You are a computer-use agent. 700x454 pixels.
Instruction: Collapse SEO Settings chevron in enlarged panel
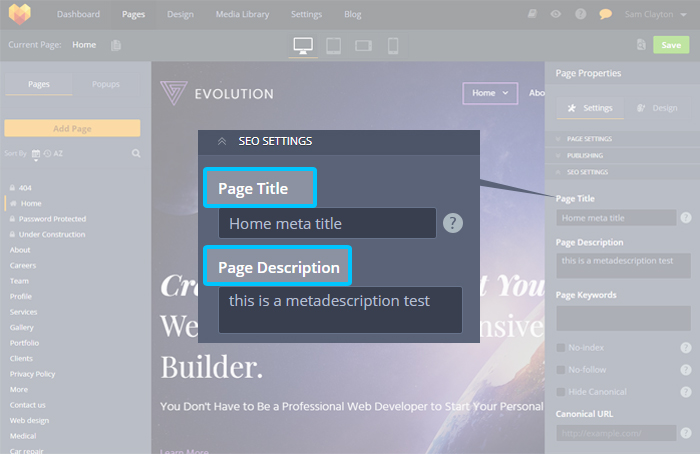tap(222, 141)
